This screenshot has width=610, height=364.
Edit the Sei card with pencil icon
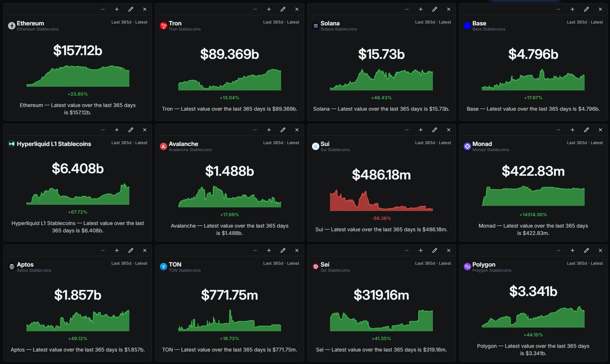click(435, 251)
